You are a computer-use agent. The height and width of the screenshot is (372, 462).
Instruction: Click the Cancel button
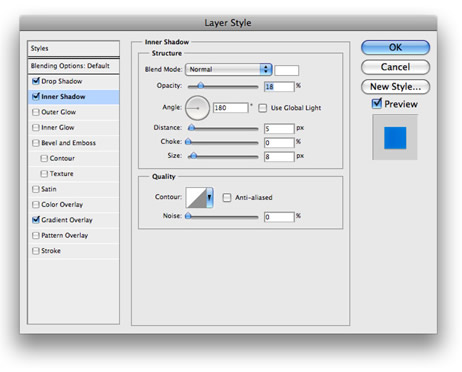pyautogui.click(x=395, y=67)
